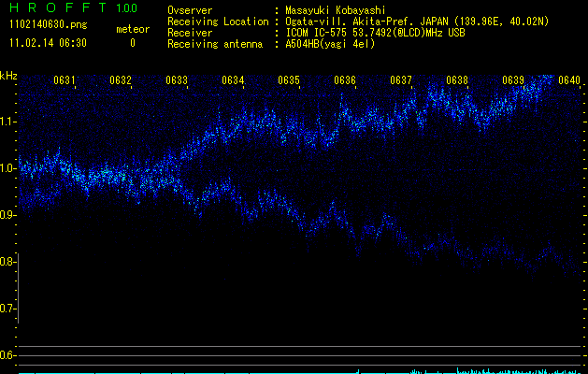Click the A504HB(yagi 4el) antenna text
The width and height of the screenshot is (588, 374).
pos(330,44)
